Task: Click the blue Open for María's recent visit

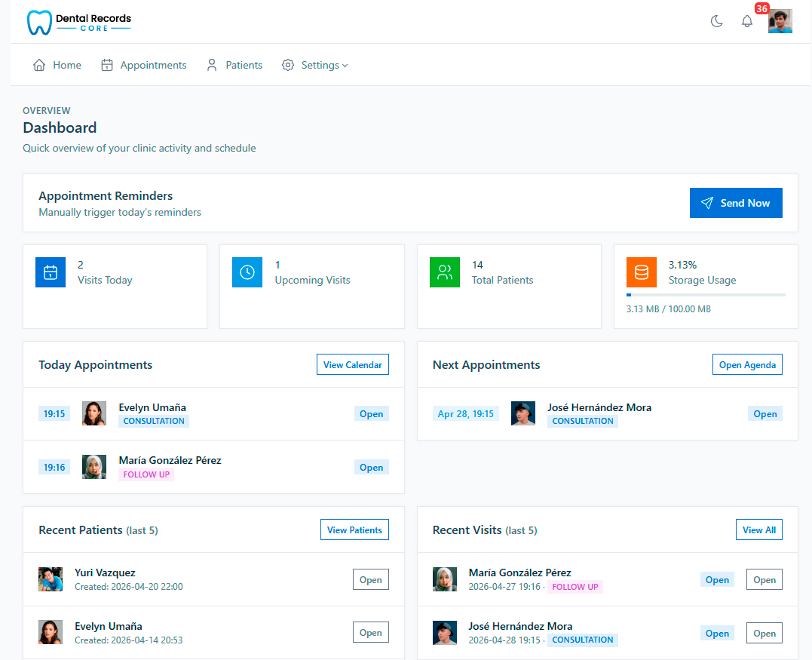Action: pyautogui.click(x=717, y=580)
